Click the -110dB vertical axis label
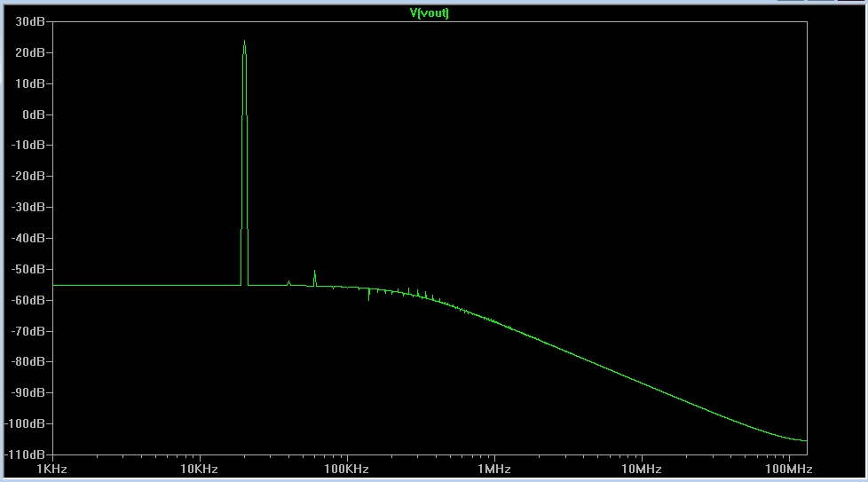Viewport: 868px width, 482px height. pyautogui.click(x=26, y=454)
